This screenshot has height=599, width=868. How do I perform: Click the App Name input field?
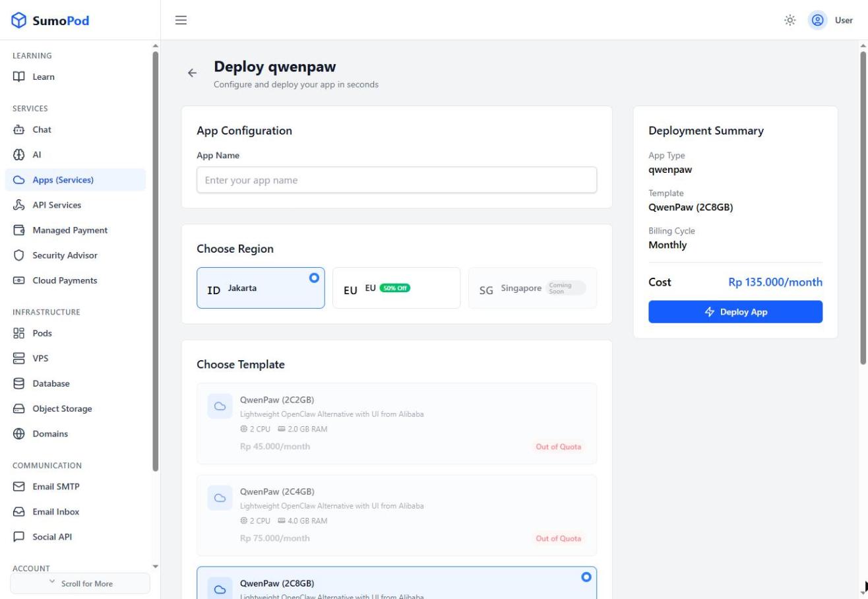[x=396, y=180]
